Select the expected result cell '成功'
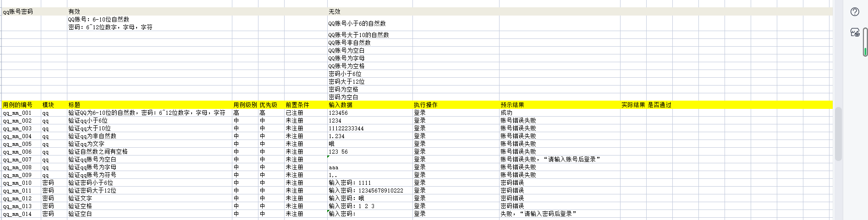 pyautogui.click(x=560, y=113)
